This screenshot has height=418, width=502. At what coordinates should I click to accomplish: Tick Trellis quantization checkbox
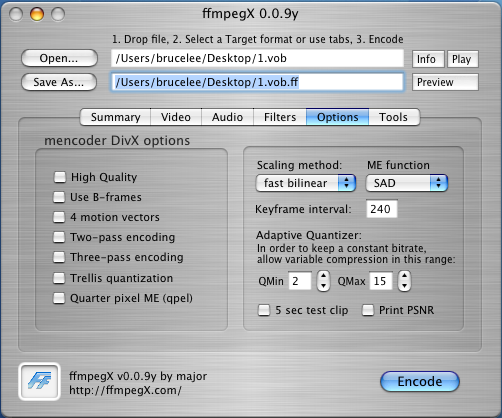point(59,278)
